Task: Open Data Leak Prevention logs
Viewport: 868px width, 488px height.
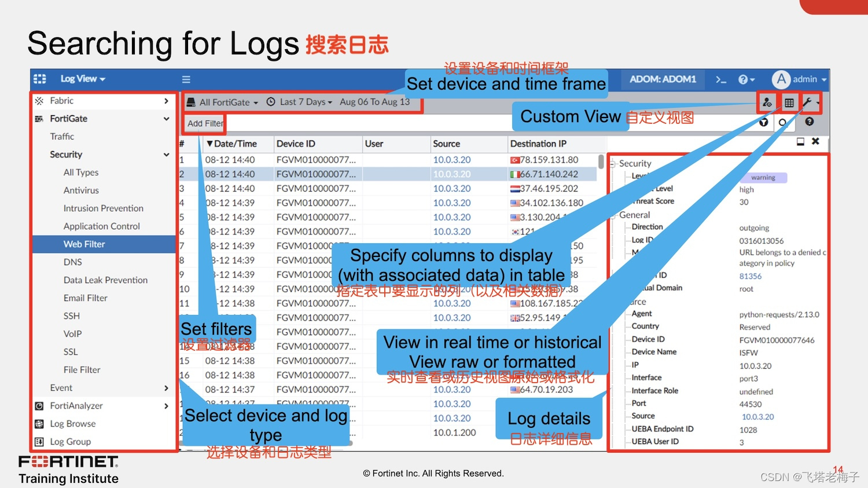Action: tap(106, 280)
